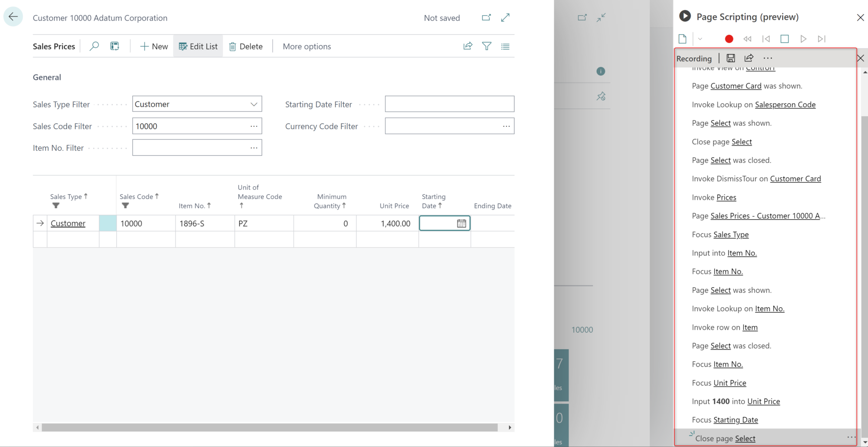Open the Customer link in the Sales Type column
Viewport: 868px width, 447px height.
pos(68,223)
